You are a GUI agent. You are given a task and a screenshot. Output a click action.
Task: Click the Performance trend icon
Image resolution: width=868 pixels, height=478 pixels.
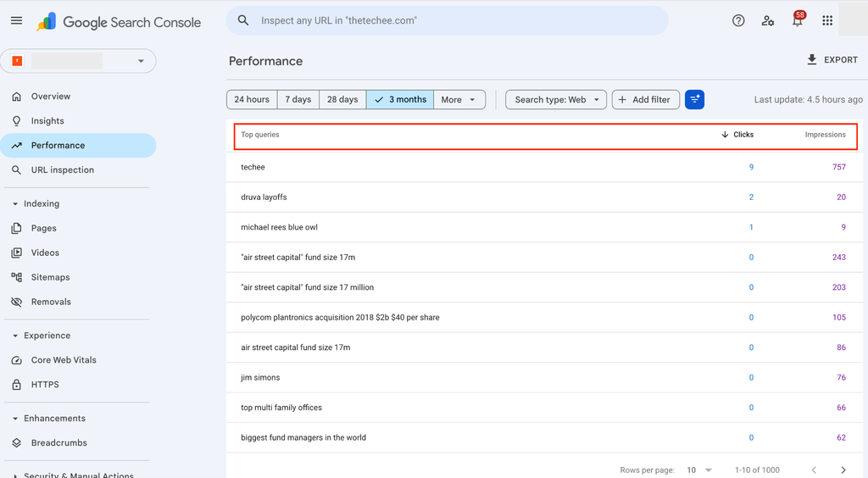pos(17,146)
